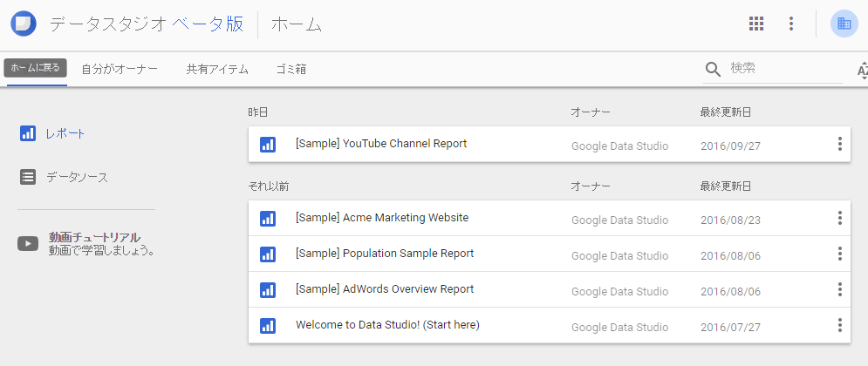Click 動画で学習しましょう。 subtitle text
The image size is (868, 366).
101,251
